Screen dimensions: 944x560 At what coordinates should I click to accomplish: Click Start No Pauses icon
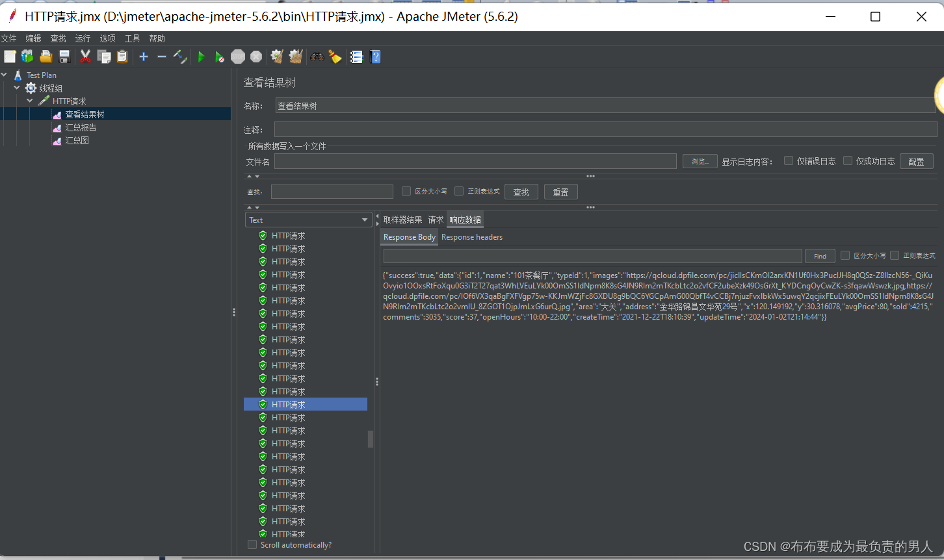click(x=220, y=57)
